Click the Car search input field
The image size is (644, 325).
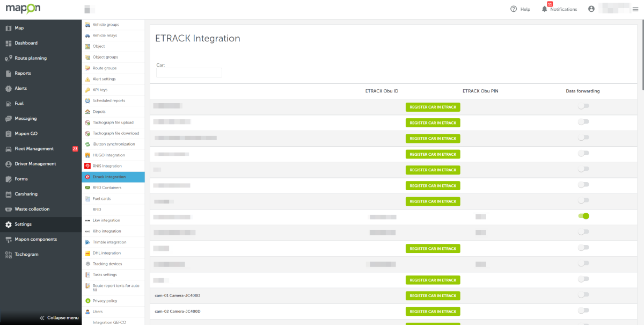coord(189,73)
